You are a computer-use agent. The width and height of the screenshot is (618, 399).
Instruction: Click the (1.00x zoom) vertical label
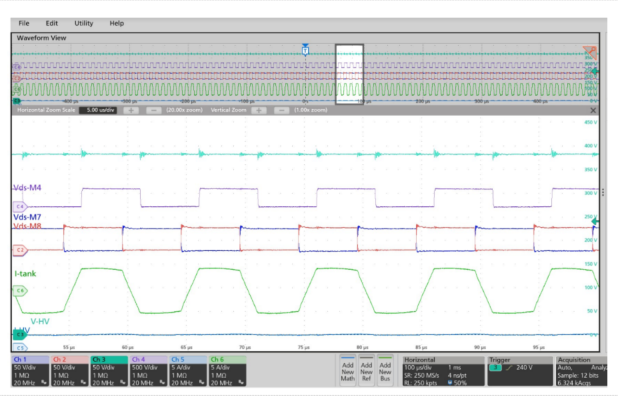(311, 110)
